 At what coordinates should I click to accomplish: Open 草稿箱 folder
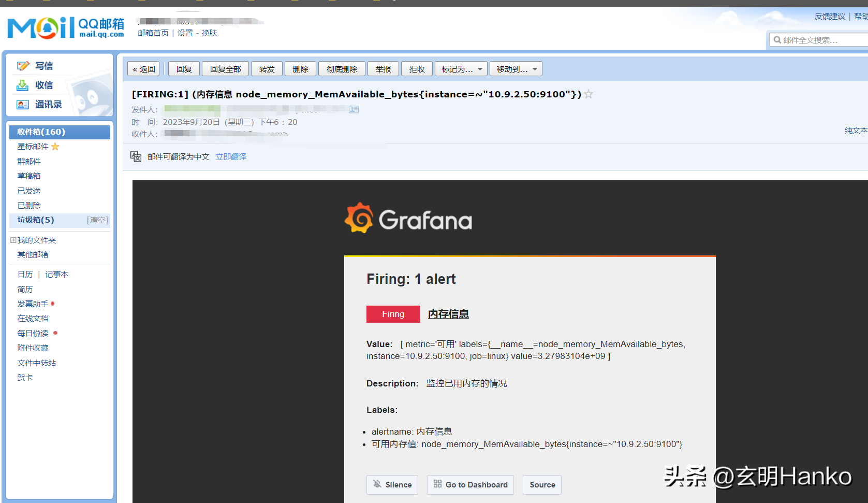29,176
